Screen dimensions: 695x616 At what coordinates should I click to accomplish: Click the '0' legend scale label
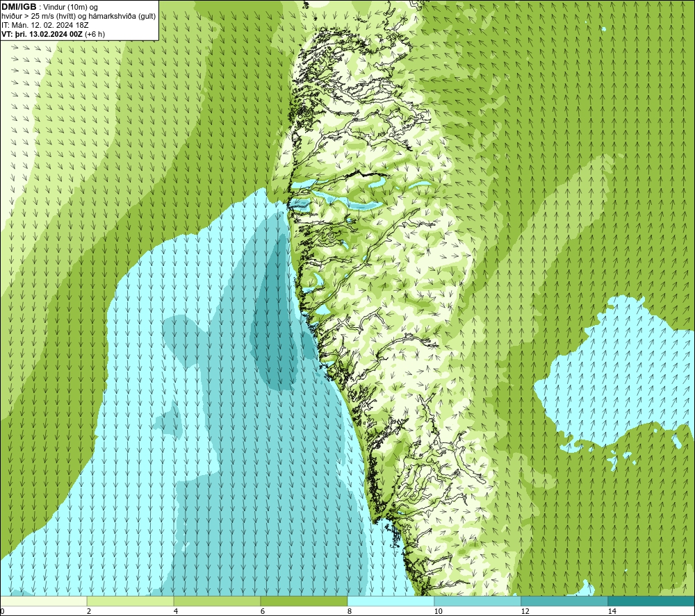click(x=2, y=612)
